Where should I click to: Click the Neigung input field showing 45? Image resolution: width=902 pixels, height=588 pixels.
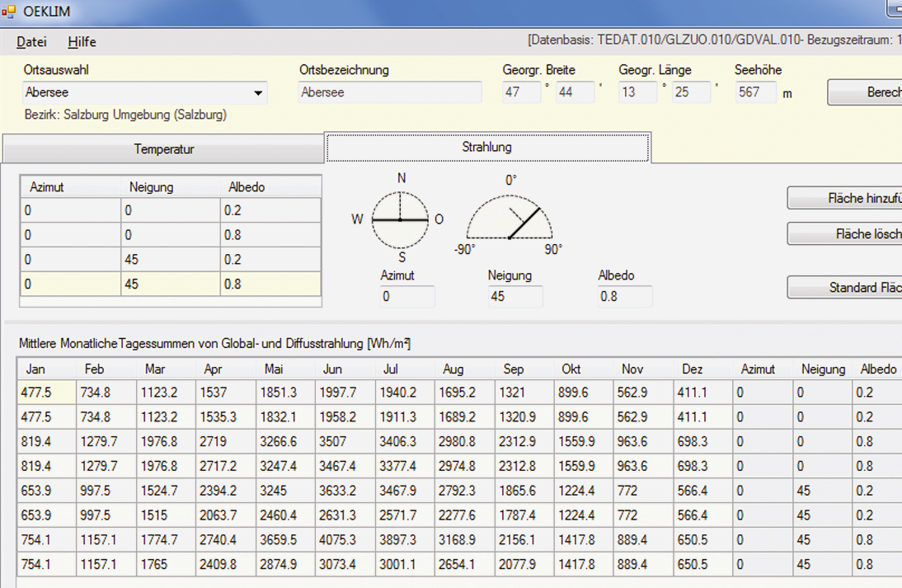(514, 297)
